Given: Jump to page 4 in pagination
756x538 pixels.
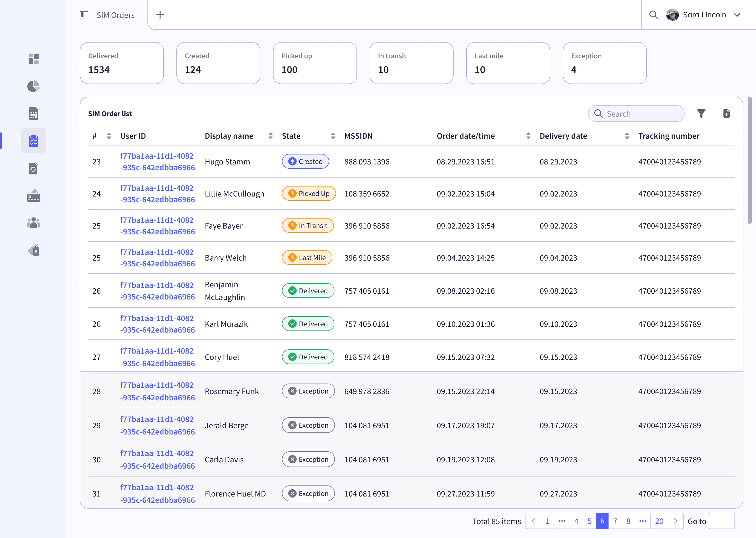Looking at the screenshot, I should (x=576, y=521).
